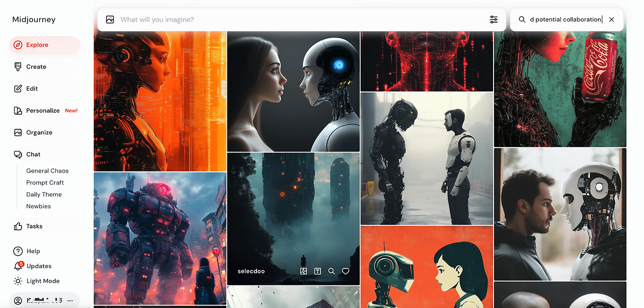Image resolution: width=644 pixels, height=308 pixels.
Task: Clear the search with the X button
Action: coord(611,20)
